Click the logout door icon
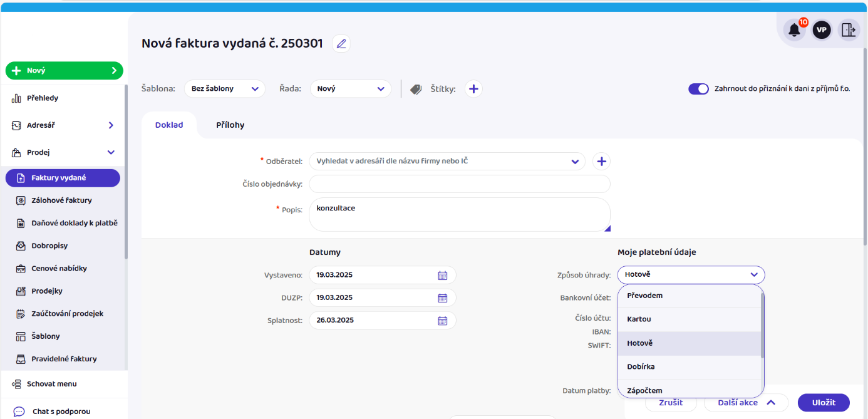Image resolution: width=868 pixels, height=419 pixels. (849, 29)
